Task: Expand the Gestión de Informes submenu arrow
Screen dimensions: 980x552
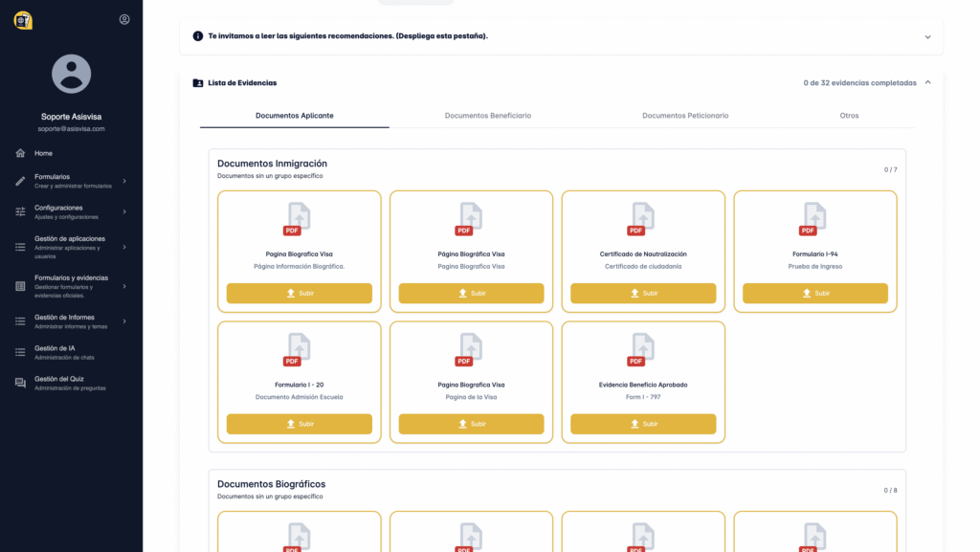Action: click(x=124, y=321)
